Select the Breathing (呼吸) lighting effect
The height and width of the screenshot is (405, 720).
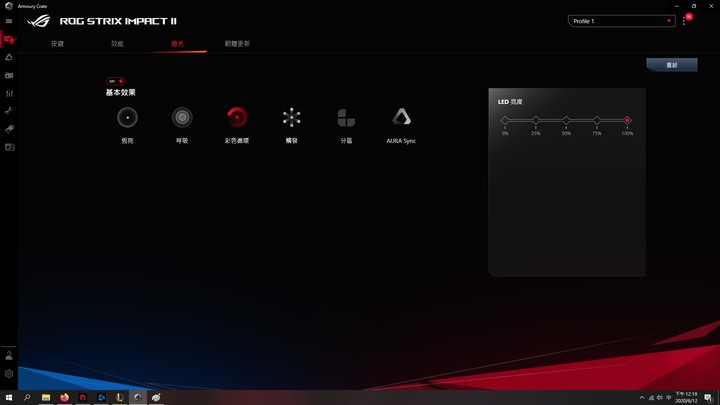[182, 118]
